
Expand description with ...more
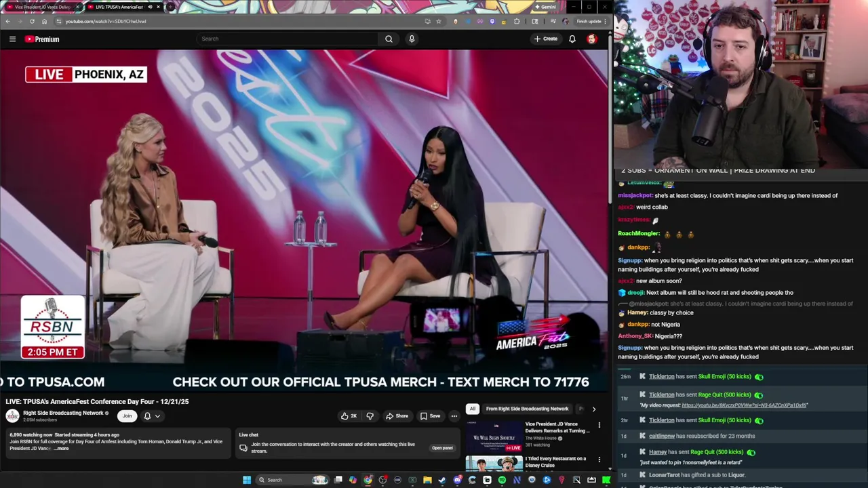click(61, 449)
